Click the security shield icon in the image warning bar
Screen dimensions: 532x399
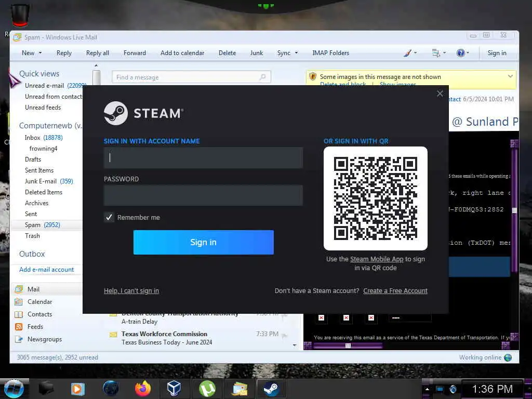tap(312, 77)
